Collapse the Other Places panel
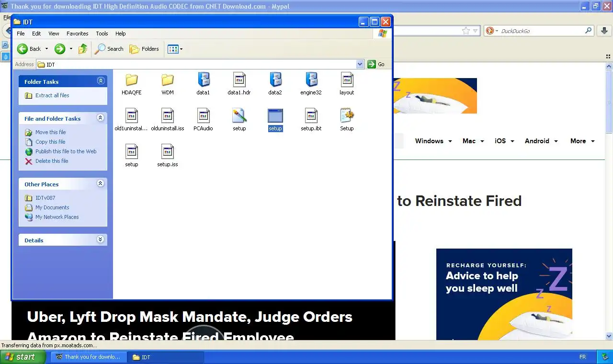Screen dimensions: 613x364 pos(101,183)
